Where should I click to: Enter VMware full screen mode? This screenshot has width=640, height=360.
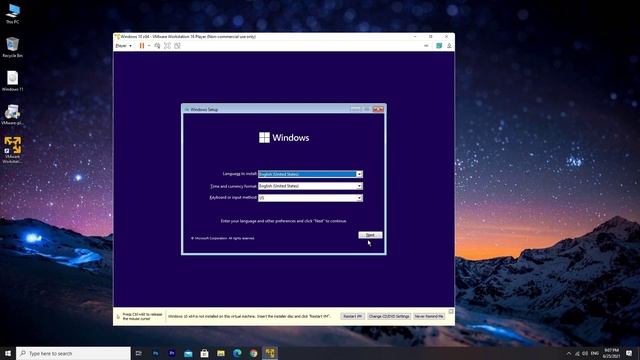pyautogui.click(x=167, y=46)
